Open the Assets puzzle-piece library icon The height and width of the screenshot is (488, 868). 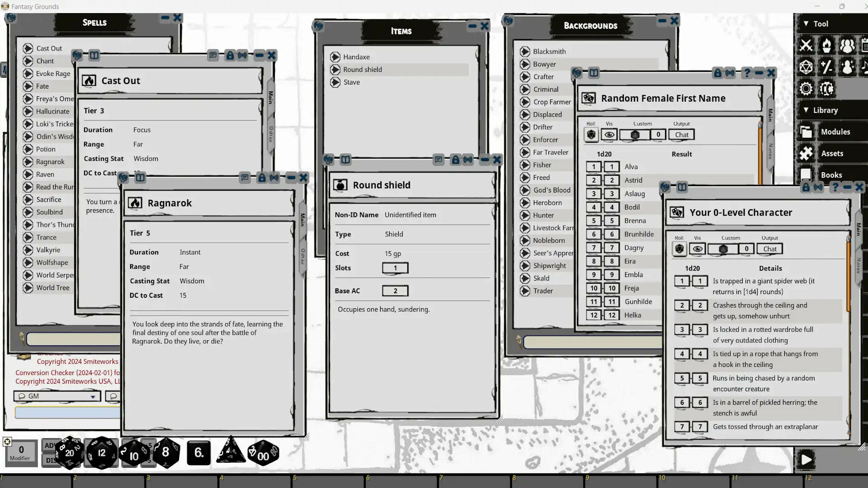(806, 153)
